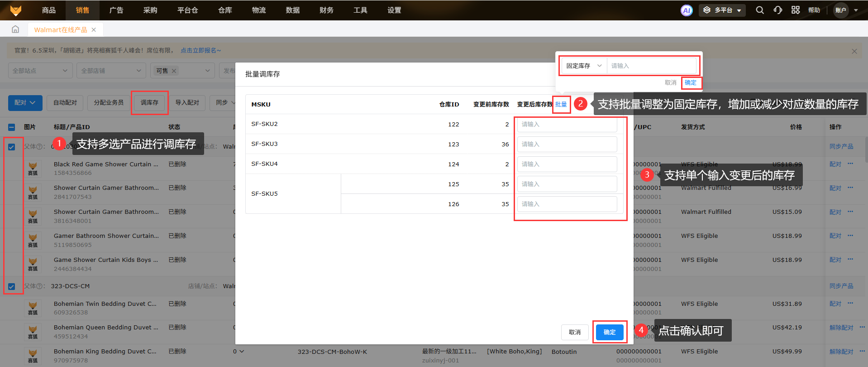
Task: Open the apps grid icon
Action: click(796, 10)
